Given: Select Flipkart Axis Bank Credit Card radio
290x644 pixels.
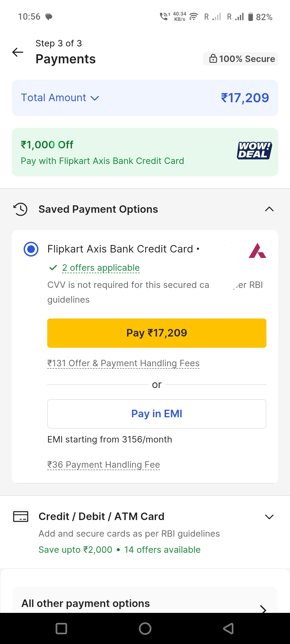Looking at the screenshot, I should click(x=31, y=249).
